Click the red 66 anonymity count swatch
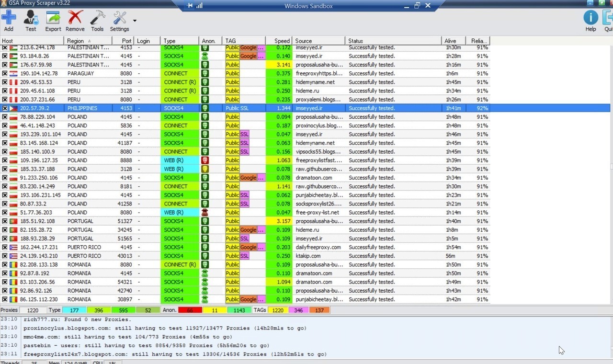 tap(190, 310)
